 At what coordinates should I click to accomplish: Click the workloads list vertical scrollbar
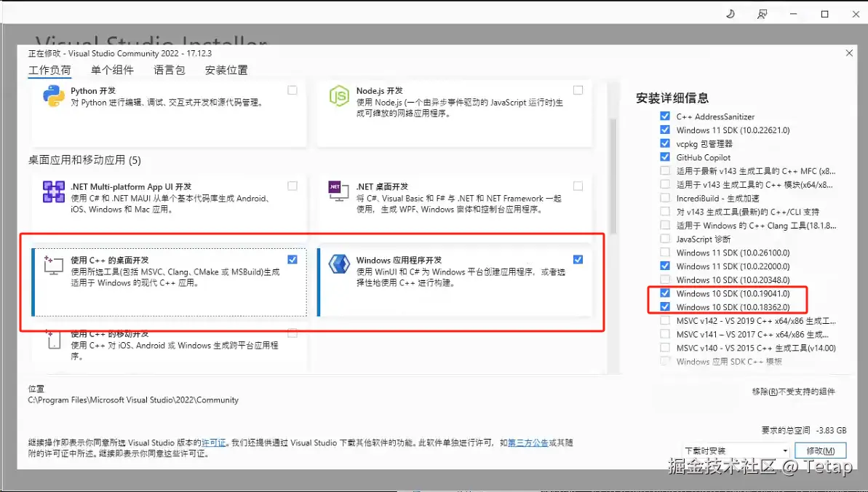point(613,175)
